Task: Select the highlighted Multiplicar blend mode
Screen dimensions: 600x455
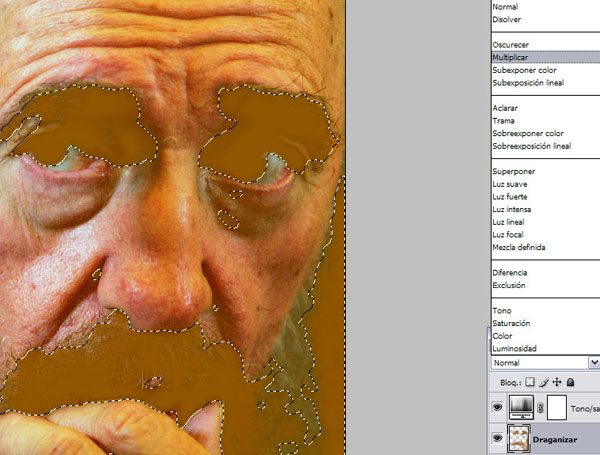Action: [x=545, y=57]
